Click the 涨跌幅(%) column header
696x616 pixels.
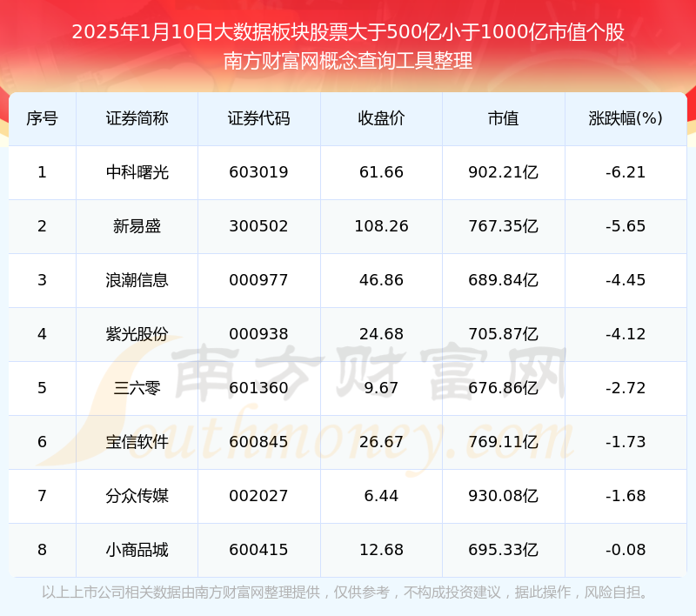(x=626, y=118)
